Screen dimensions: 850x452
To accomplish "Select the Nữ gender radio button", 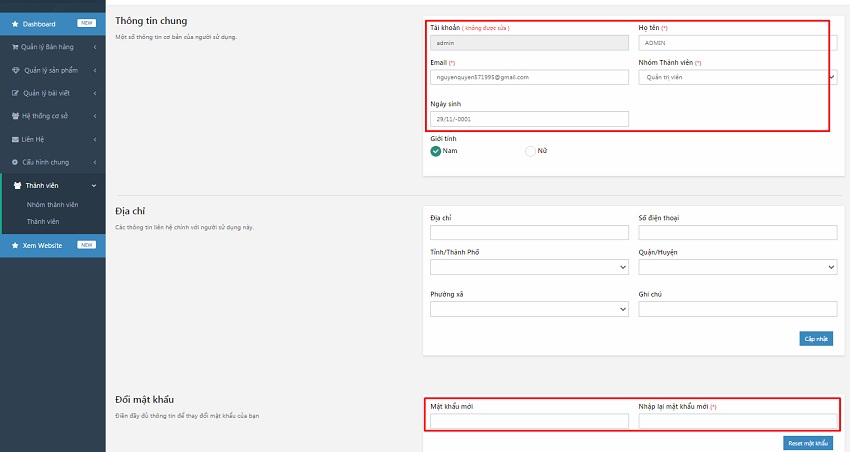I will pos(530,151).
